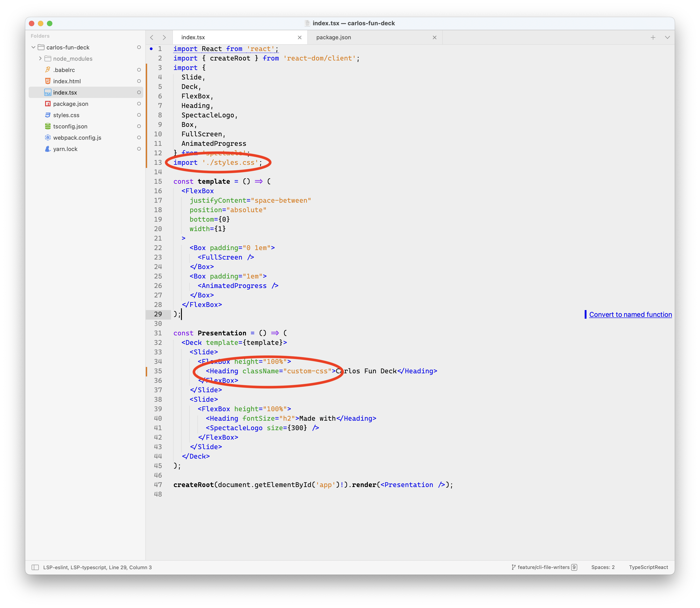Collapse the carlos-fun-deck folder
The width and height of the screenshot is (700, 608).
(x=33, y=47)
